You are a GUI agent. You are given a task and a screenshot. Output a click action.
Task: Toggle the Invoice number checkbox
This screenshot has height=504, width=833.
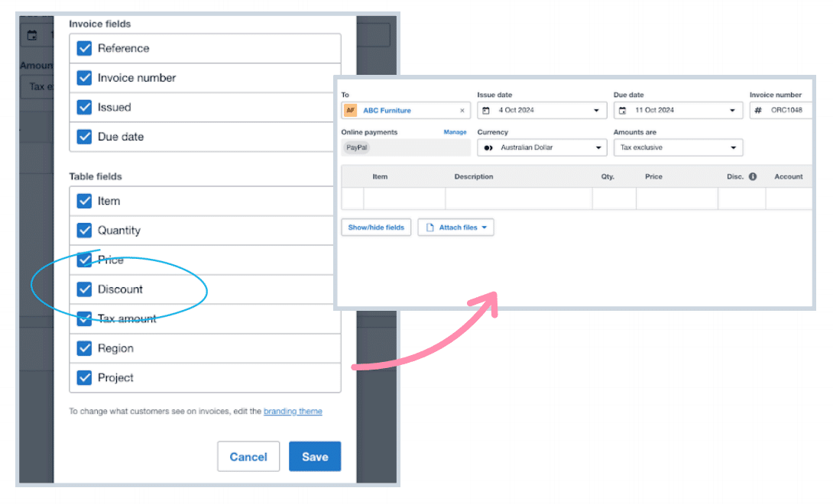[85, 78]
